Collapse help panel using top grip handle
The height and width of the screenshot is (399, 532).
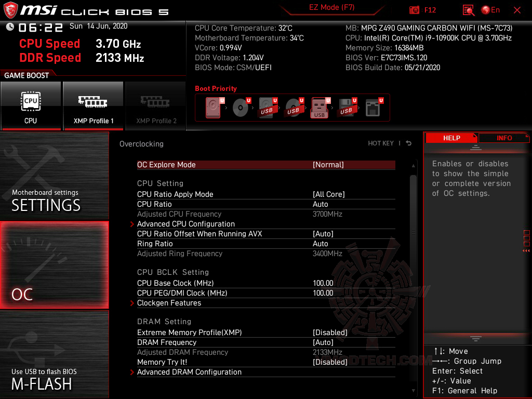[476, 147]
